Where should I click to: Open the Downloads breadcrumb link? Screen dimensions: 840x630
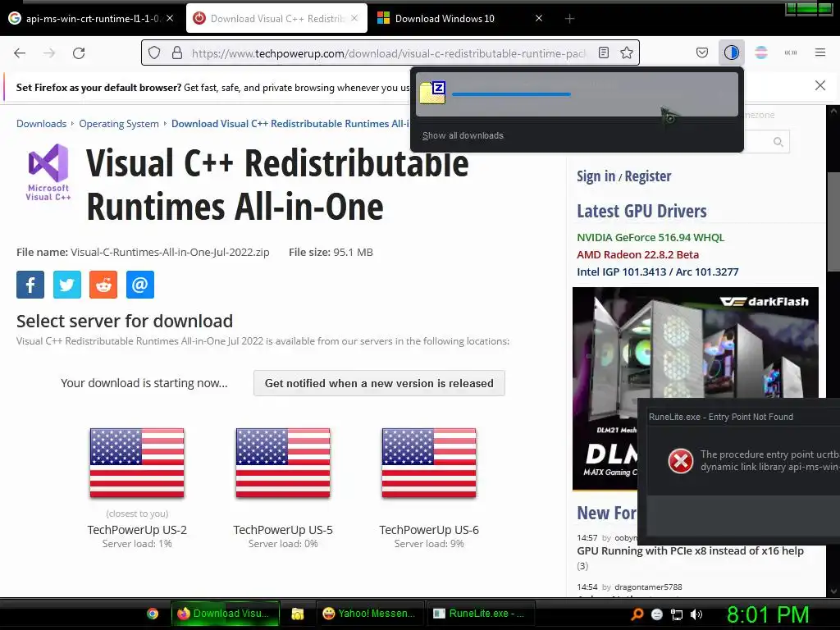[x=41, y=124]
